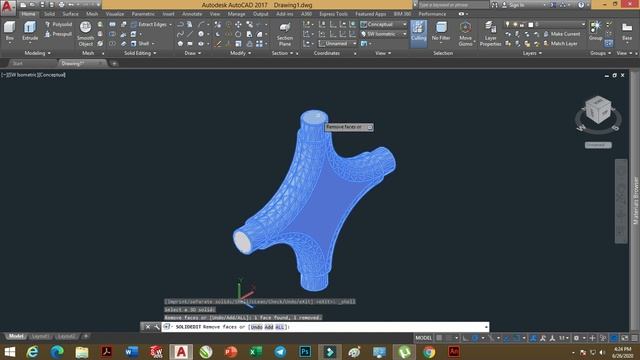Create a Group of objects

pos(596,31)
